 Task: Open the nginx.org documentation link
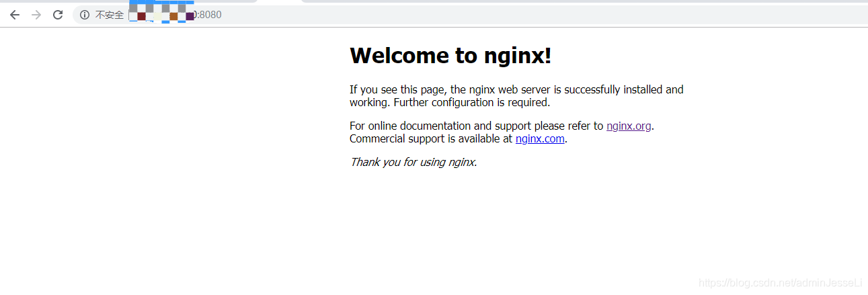[x=629, y=126]
